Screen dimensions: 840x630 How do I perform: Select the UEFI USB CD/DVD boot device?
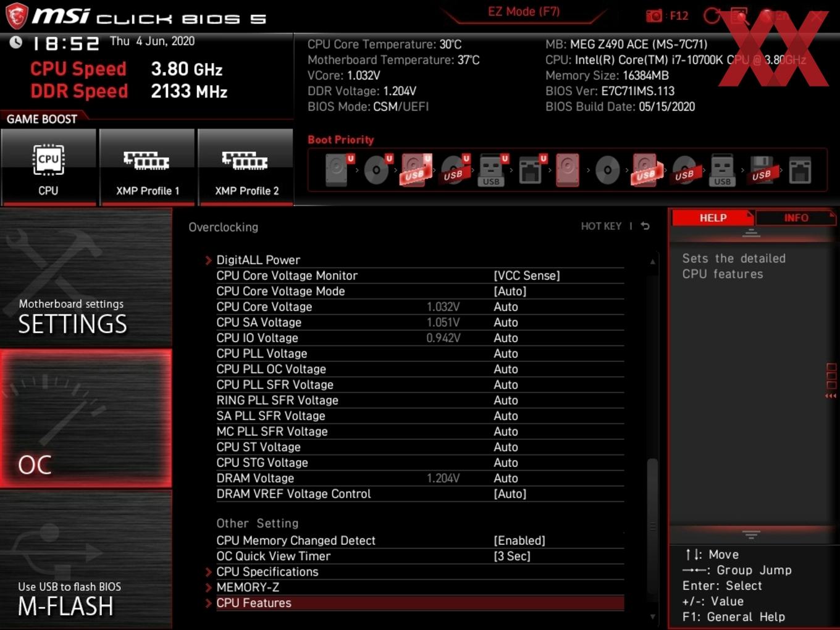click(455, 169)
